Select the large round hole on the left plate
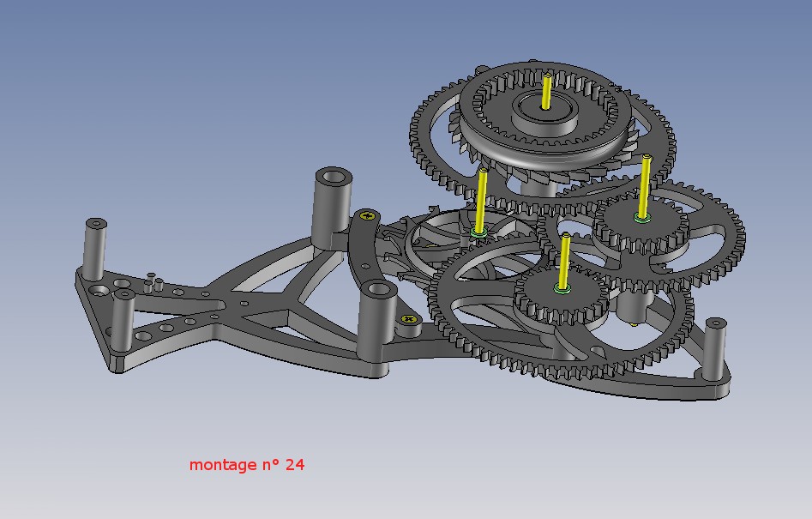 pyautogui.click(x=98, y=290)
